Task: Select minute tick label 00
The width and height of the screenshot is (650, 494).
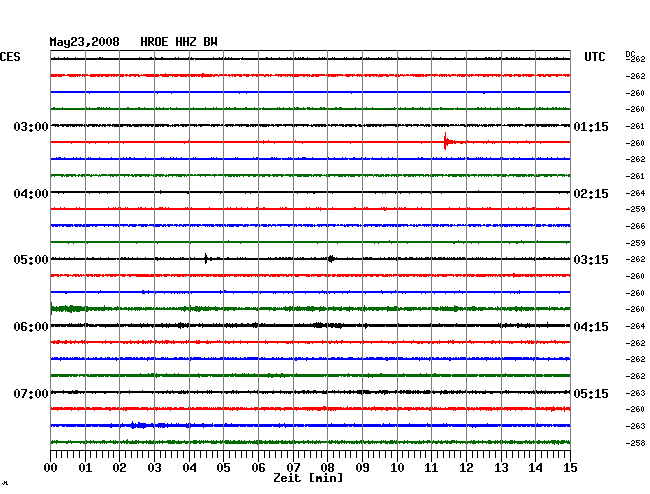Action: (x=51, y=468)
